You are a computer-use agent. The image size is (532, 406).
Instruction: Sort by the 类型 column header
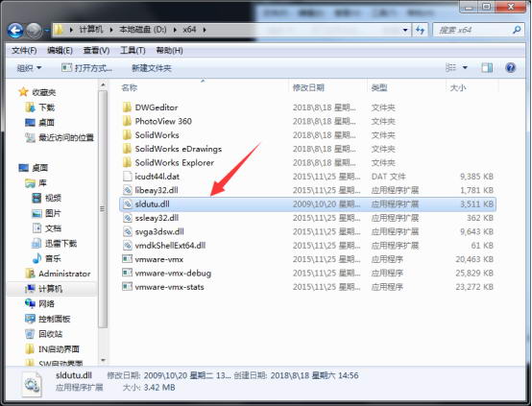[x=379, y=88]
